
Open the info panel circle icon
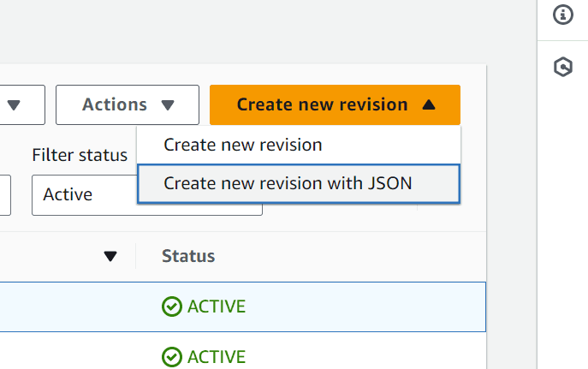click(563, 15)
